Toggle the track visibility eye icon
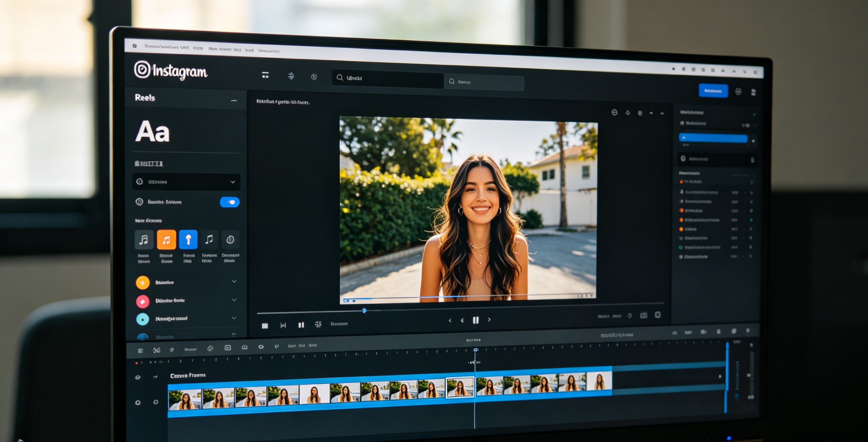Image resolution: width=868 pixels, height=442 pixels. pyautogui.click(x=138, y=377)
